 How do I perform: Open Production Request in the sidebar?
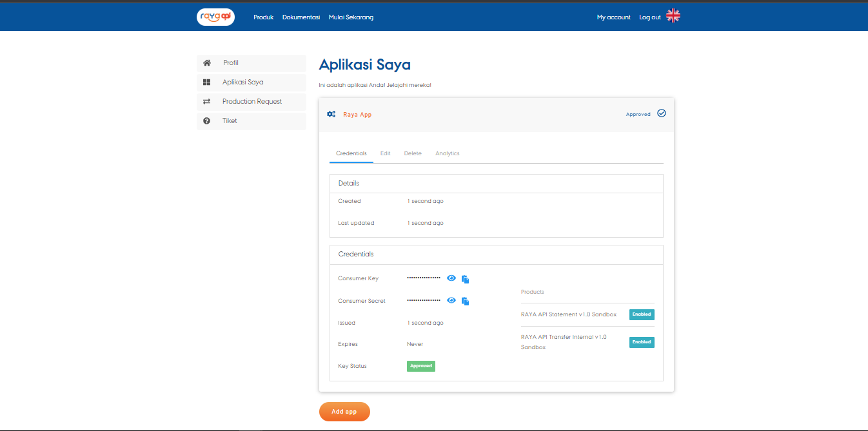(x=252, y=102)
